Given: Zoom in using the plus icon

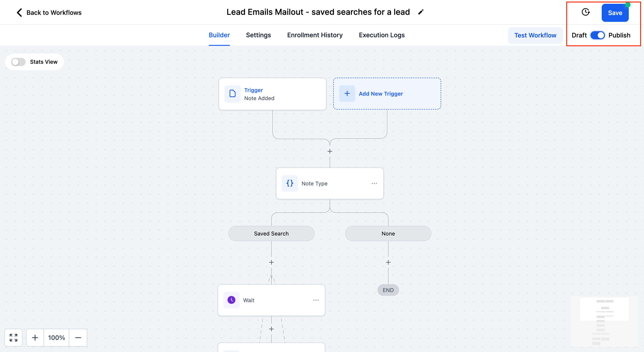Looking at the screenshot, I should [35, 337].
